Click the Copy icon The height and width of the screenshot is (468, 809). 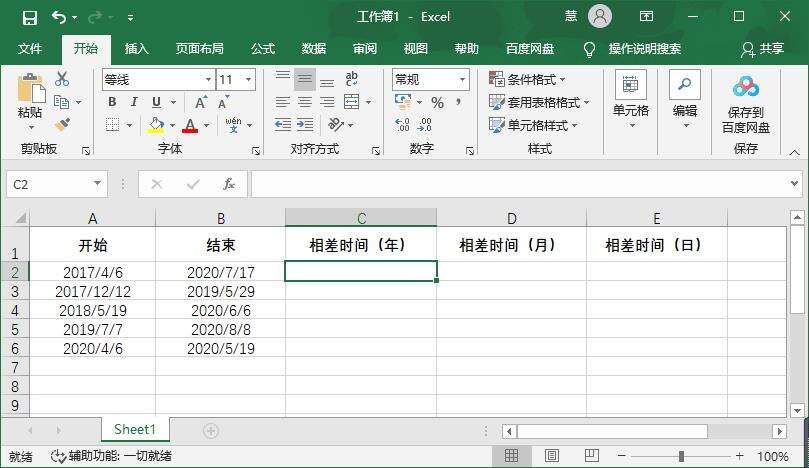(x=61, y=102)
